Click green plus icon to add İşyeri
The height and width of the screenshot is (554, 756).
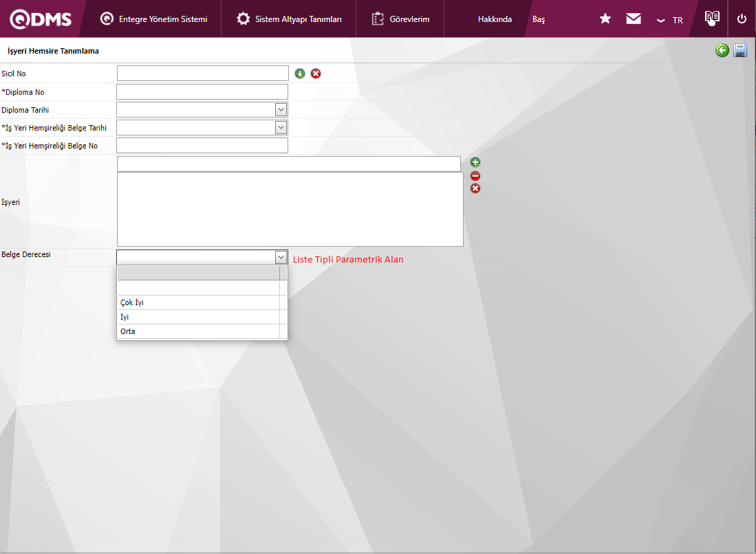click(x=475, y=162)
